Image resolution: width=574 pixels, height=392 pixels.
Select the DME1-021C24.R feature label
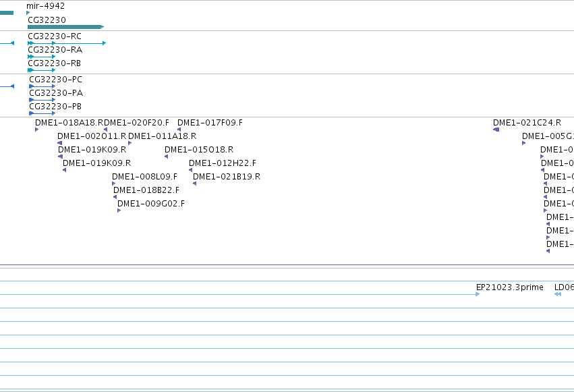[x=527, y=123]
